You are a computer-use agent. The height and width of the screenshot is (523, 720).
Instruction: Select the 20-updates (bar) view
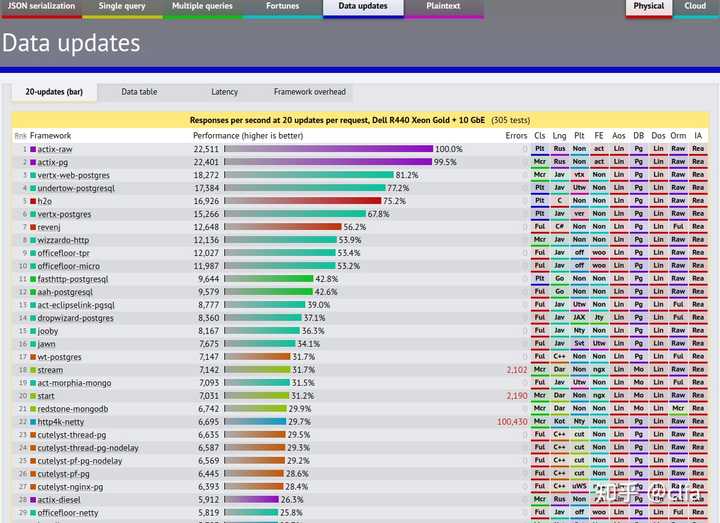[x=54, y=92]
